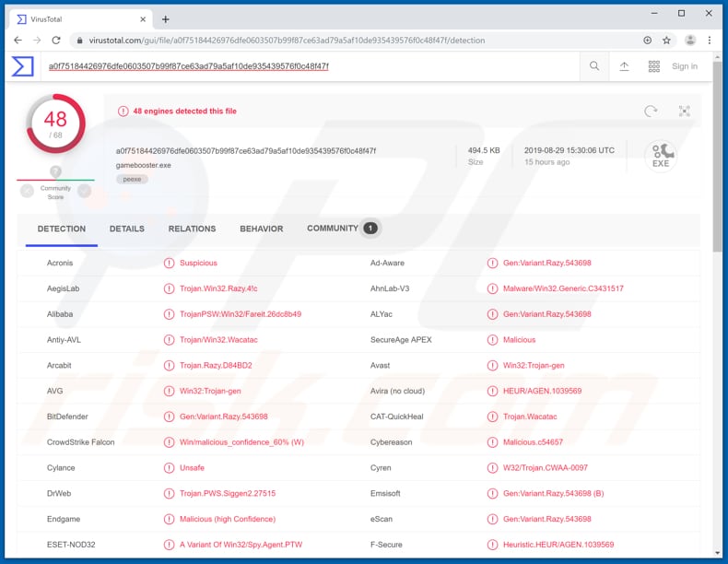The image size is (728, 564).
Task: Click Cylance Unsafe result
Action: (192, 468)
